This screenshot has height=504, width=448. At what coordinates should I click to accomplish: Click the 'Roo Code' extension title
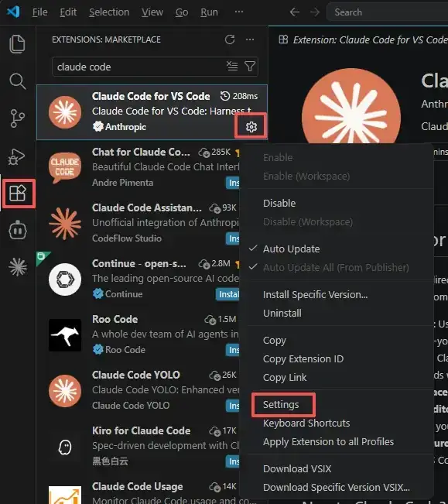[115, 319]
